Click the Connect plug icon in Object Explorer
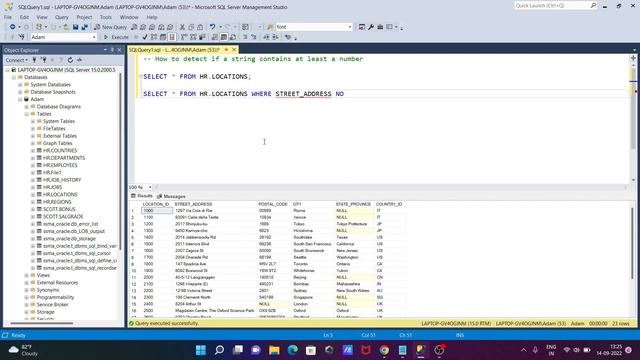640x360 pixels. (x=34, y=60)
